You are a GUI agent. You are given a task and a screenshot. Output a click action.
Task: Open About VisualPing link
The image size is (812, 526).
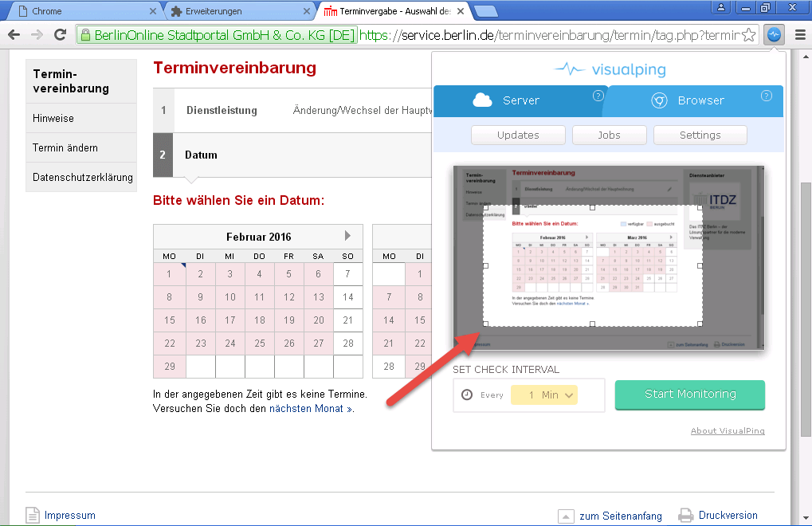[728, 430]
